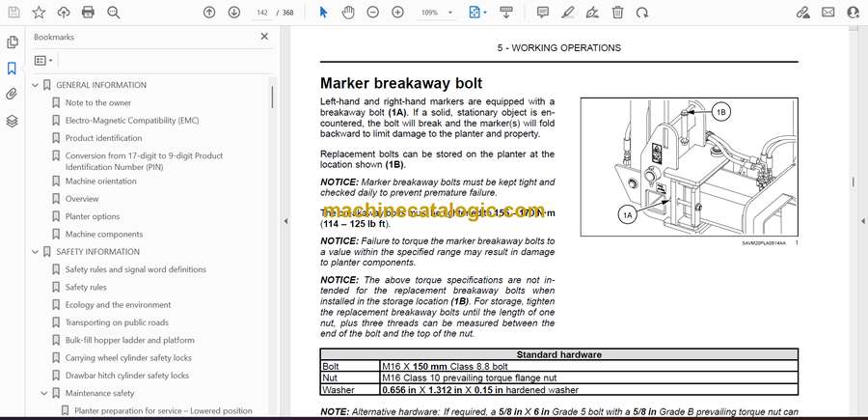868x420 pixels.
Task: Open Ecology and the environment bookmark
Action: (x=118, y=305)
